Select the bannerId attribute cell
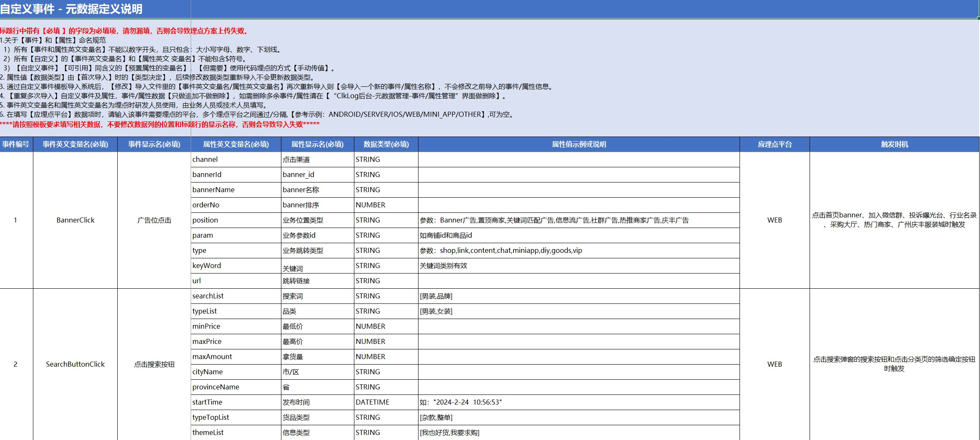The height and width of the screenshot is (440, 980). tap(236, 174)
